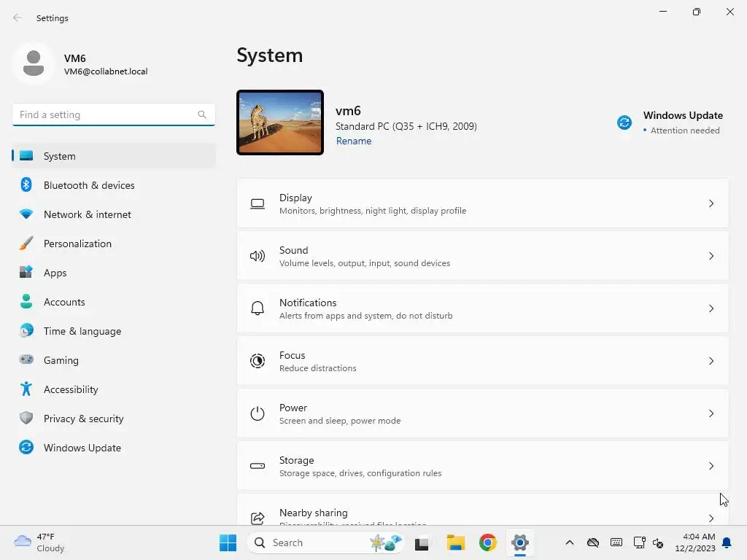
Task: Go to Network & internet category
Action: point(113,214)
